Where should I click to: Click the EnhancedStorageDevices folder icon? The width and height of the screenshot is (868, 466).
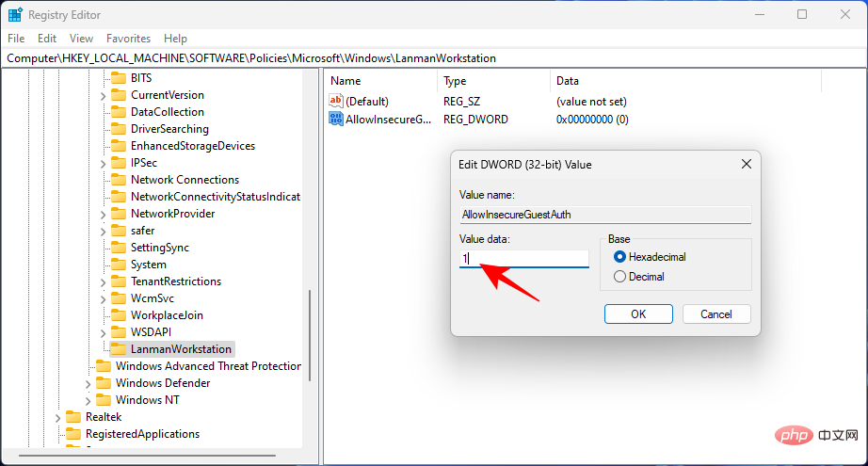tap(119, 146)
